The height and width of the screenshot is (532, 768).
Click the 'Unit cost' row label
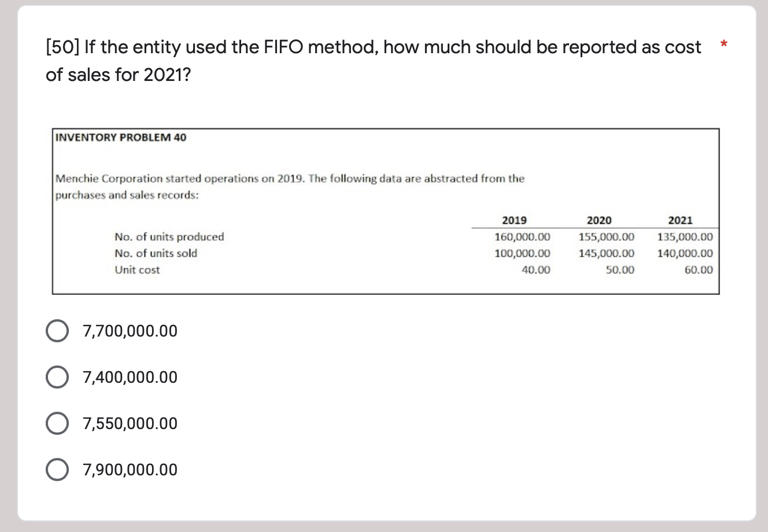point(136,269)
